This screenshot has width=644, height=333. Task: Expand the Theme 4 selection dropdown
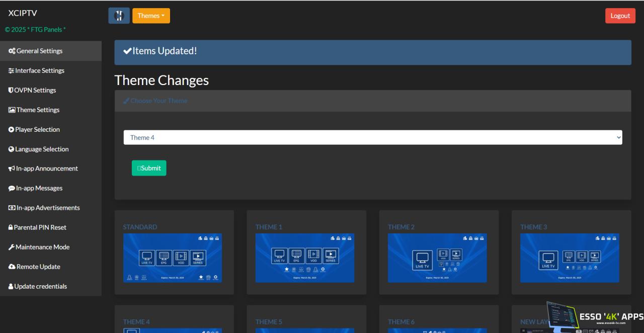tap(373, 137)
